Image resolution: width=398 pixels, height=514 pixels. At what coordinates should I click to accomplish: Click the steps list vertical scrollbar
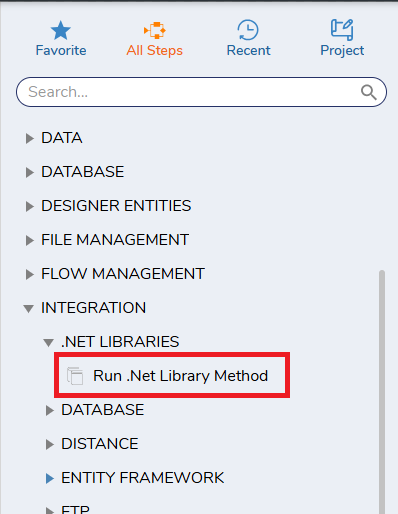point(382,392)
